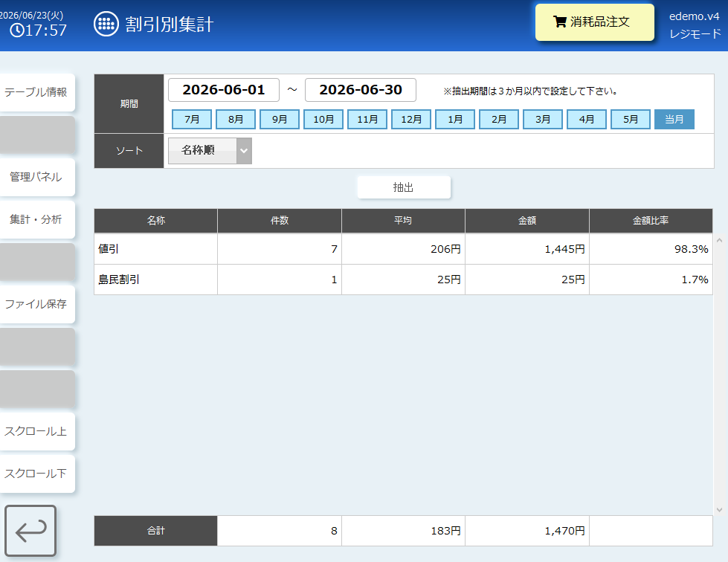
Task: Select the 11月 month button
Action: (367, 119)
